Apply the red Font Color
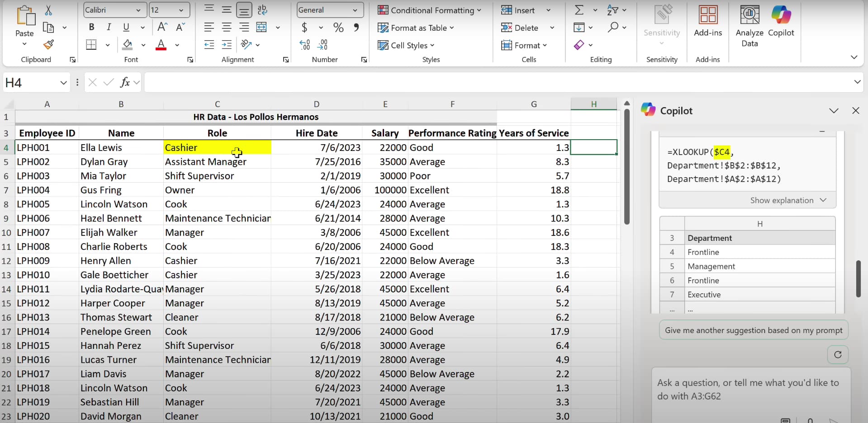The height and width of the screenshot is (423, 868). 161,45
